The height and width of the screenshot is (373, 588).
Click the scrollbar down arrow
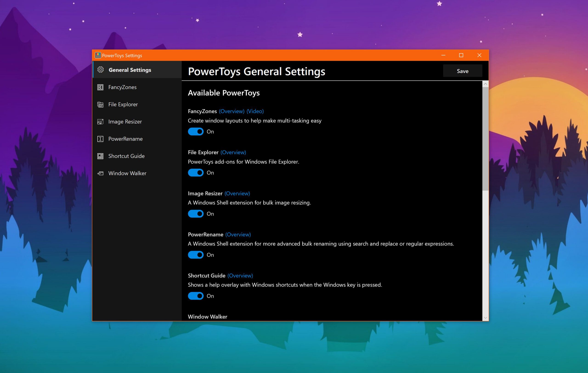[485, 318]
